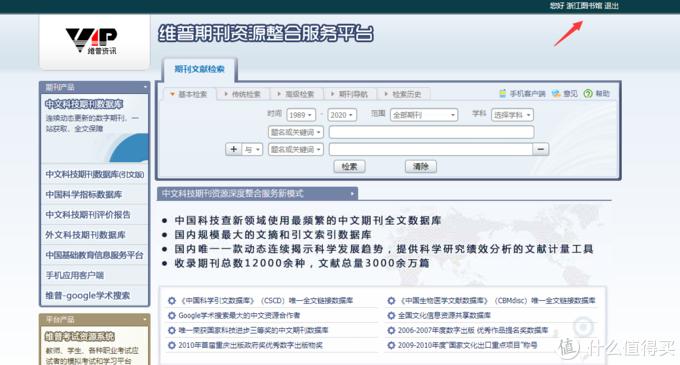Open the second 题名或关键词 field dropdown
Viewport: 680px width, 365px height.
[x=296, y=150]
